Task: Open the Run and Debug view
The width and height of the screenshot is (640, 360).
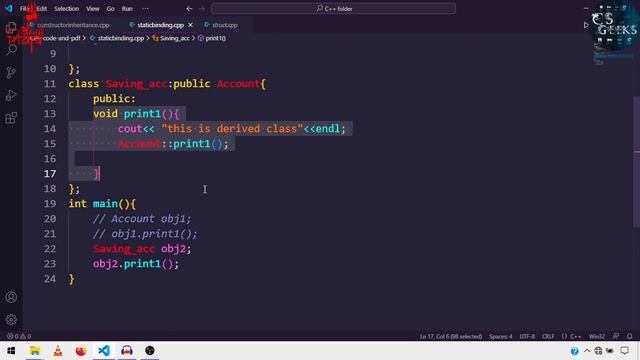Action: click(x=11, y=96)
